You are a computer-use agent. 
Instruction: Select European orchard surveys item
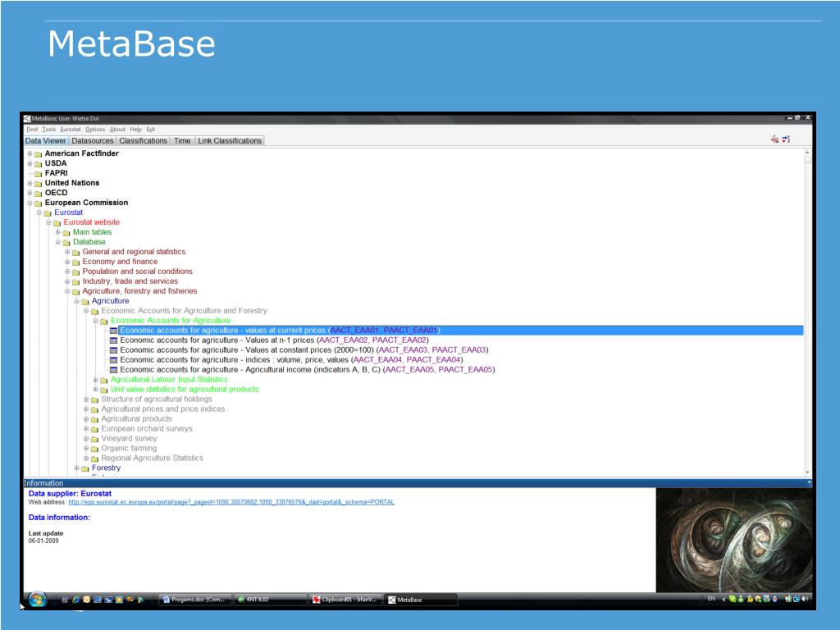pos(147,428)
